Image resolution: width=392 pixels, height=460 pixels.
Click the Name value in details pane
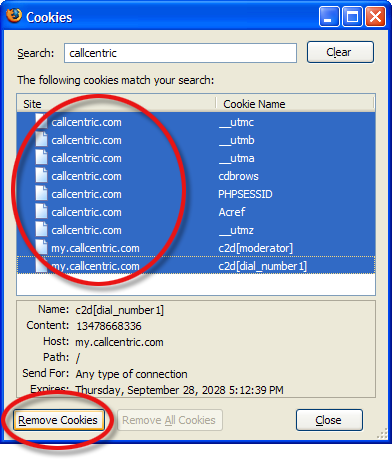pyautogui.click(x=120, y=310)
